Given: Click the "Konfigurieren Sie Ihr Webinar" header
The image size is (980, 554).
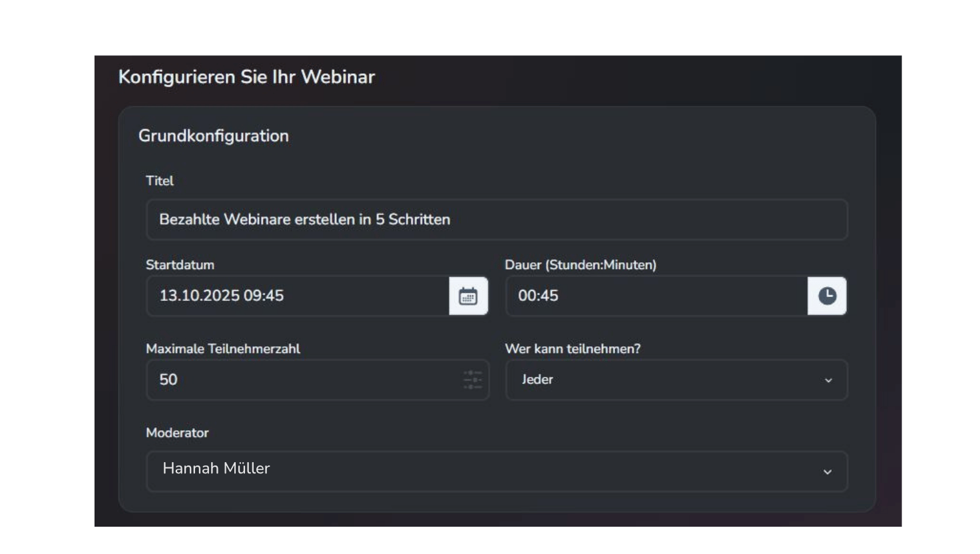Looking at the screenshot, I should tap(248, 77).
